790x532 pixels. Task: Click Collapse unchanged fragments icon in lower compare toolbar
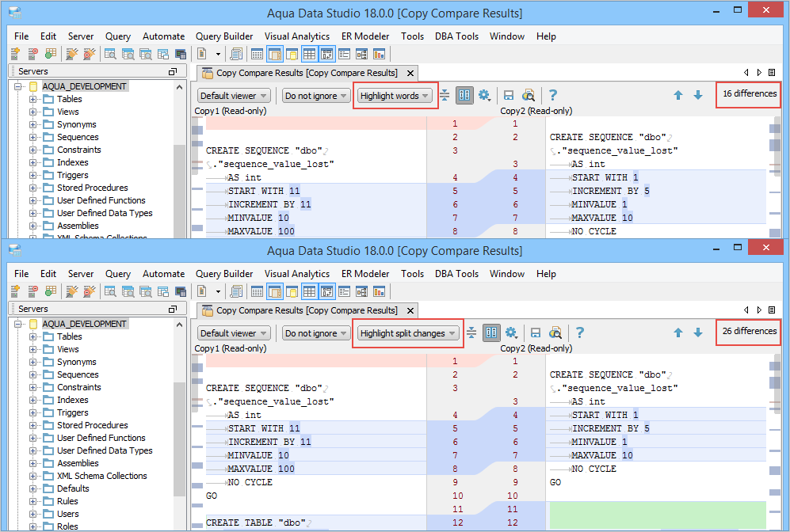(x=471, y=332)
